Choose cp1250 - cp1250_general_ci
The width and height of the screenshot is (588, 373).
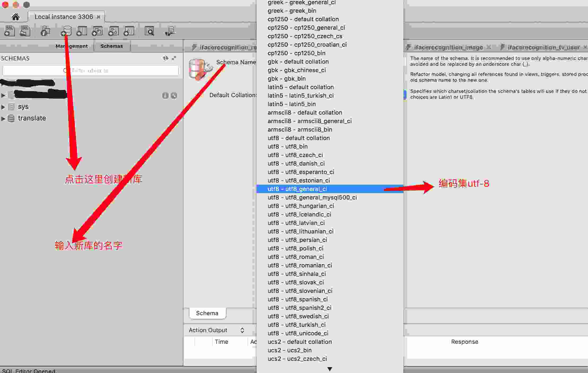330,28
